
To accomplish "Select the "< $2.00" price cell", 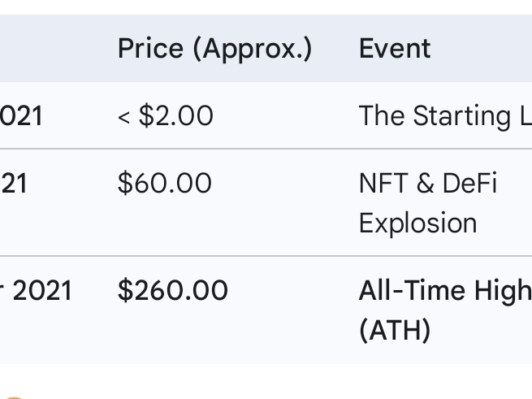I will coord(165,116).
